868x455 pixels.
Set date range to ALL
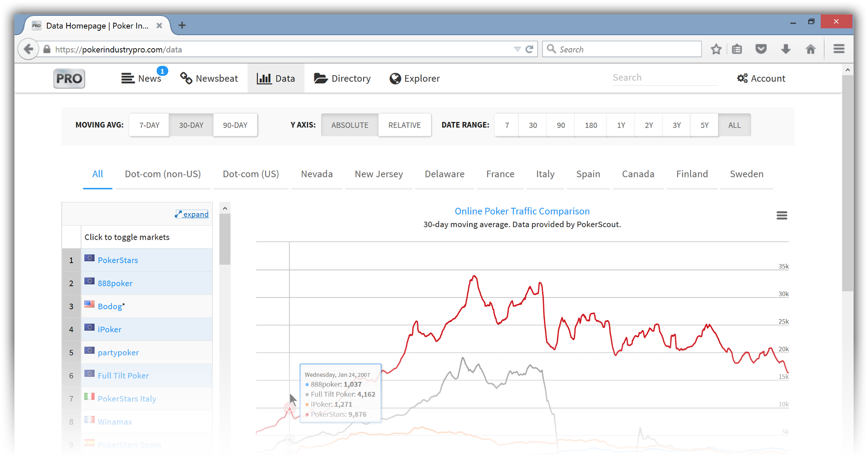pyautogui.click(x=734, y=125)
